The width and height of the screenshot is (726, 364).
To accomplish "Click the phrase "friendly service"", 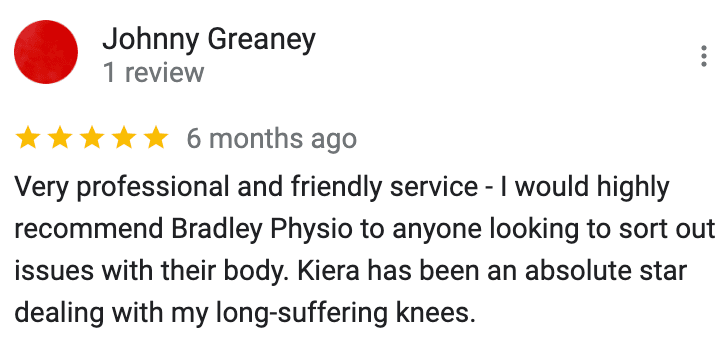I will coord(384,188).
